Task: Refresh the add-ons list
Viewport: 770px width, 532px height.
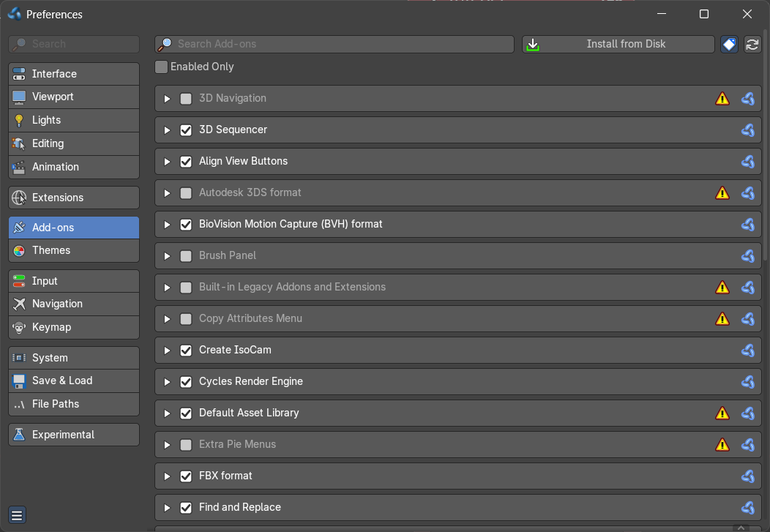Action: coord(752,44)
